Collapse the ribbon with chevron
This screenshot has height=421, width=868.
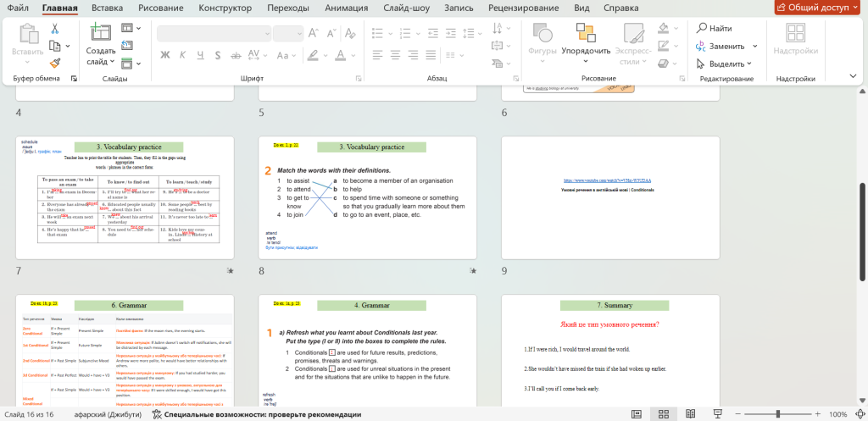[x=854, y=77]
